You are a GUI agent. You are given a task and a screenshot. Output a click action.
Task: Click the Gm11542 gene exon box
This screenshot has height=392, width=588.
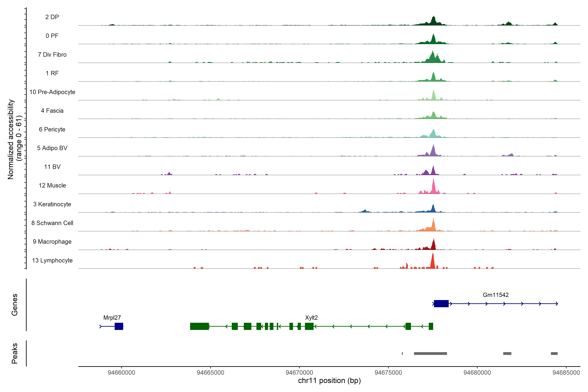click(x=441, y=303)
